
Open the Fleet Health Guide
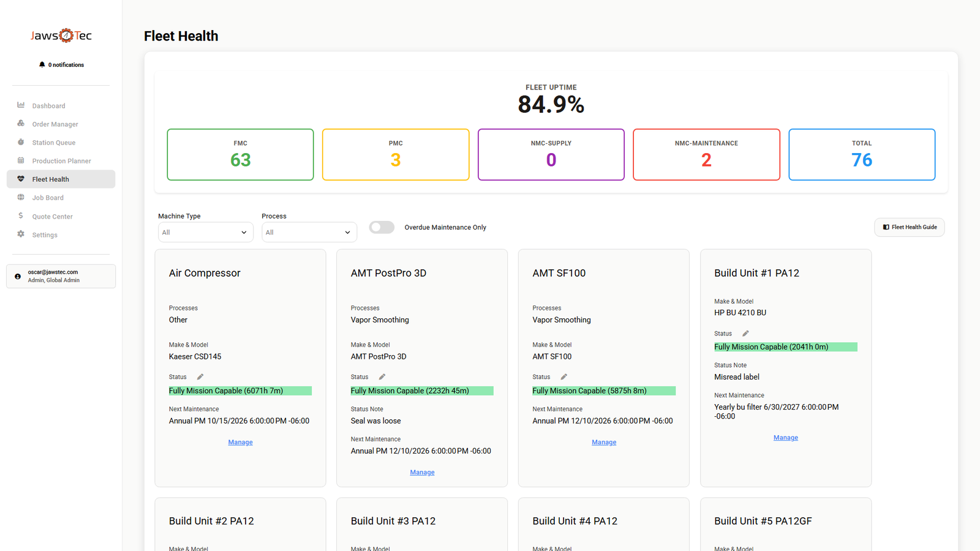[910, 227]
